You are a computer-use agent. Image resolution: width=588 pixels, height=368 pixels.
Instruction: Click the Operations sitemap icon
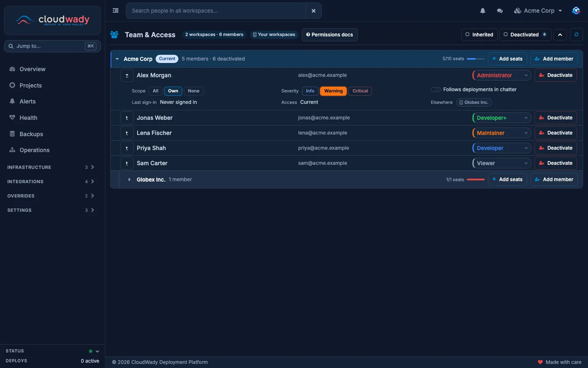(x=12, y=150)
